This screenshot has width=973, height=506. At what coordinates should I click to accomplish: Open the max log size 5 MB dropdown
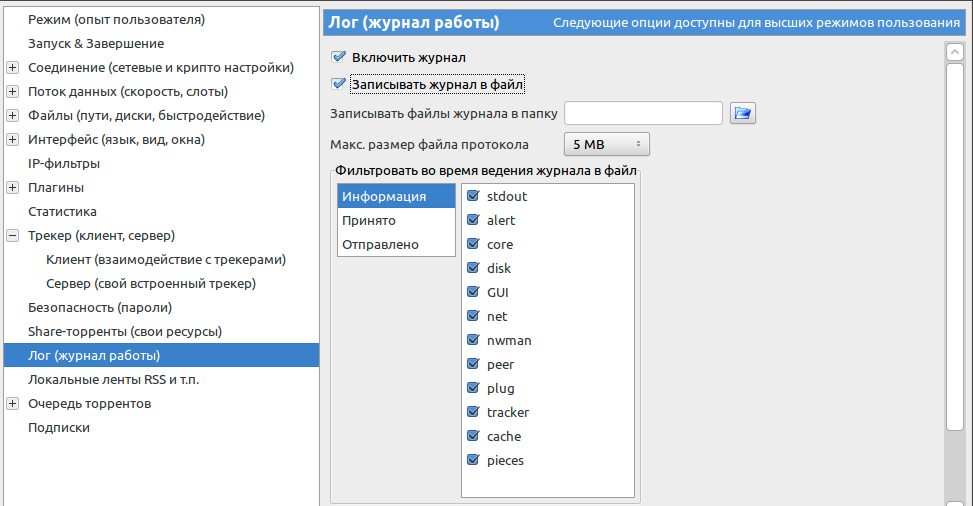[x=606, y=144]
